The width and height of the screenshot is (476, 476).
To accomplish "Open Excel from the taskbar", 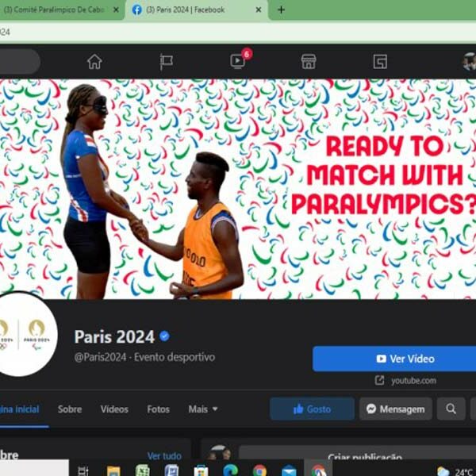I will tap(142, 470).
